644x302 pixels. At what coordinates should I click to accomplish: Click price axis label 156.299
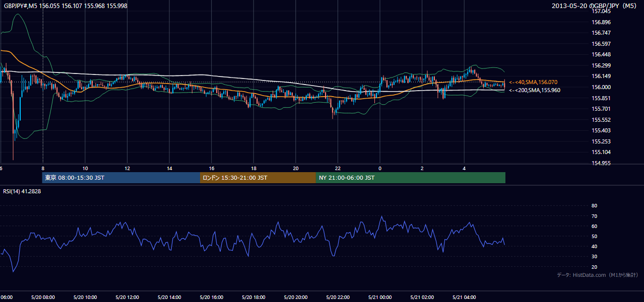pos(601,65)
